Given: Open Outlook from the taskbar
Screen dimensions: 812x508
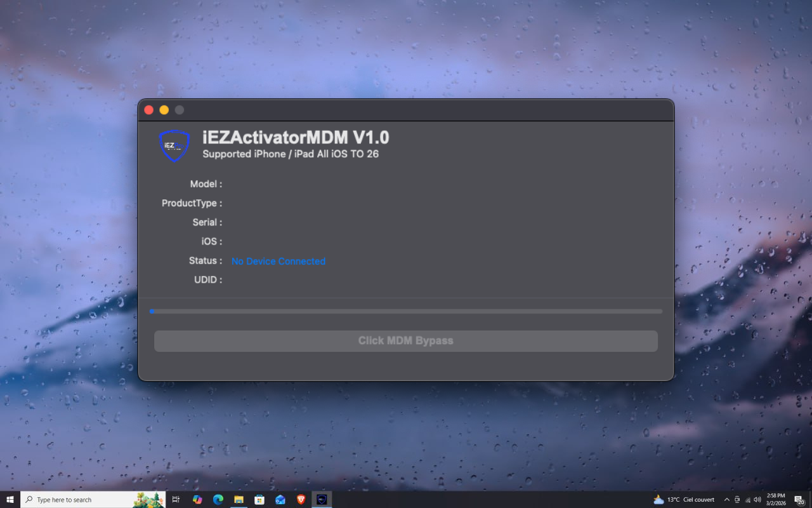Looking at the screenshot, I should 280,499.
